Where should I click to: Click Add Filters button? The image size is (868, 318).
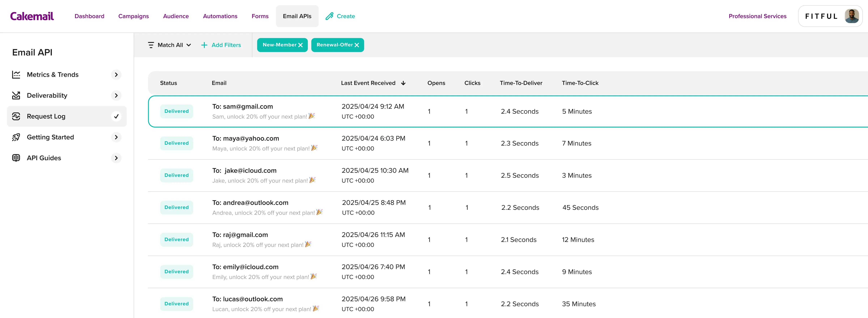pos(221,45)
